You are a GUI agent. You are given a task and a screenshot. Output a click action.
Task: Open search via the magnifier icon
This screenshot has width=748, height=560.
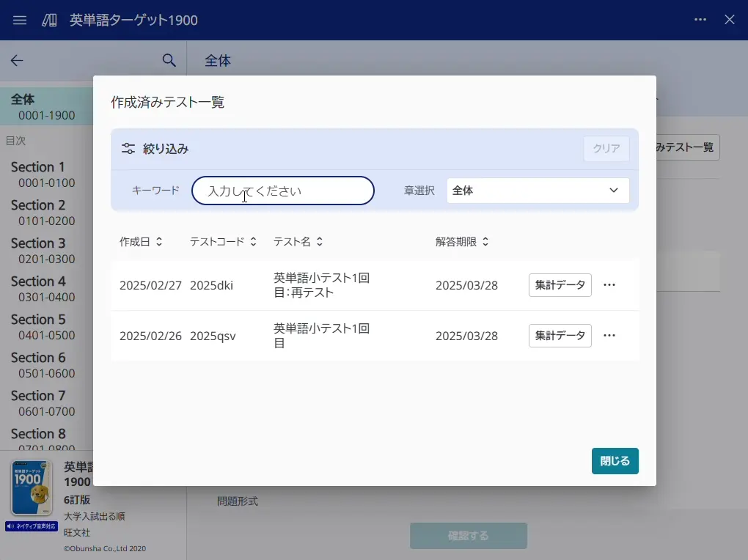pyautogui.click(x=169, y=61)
